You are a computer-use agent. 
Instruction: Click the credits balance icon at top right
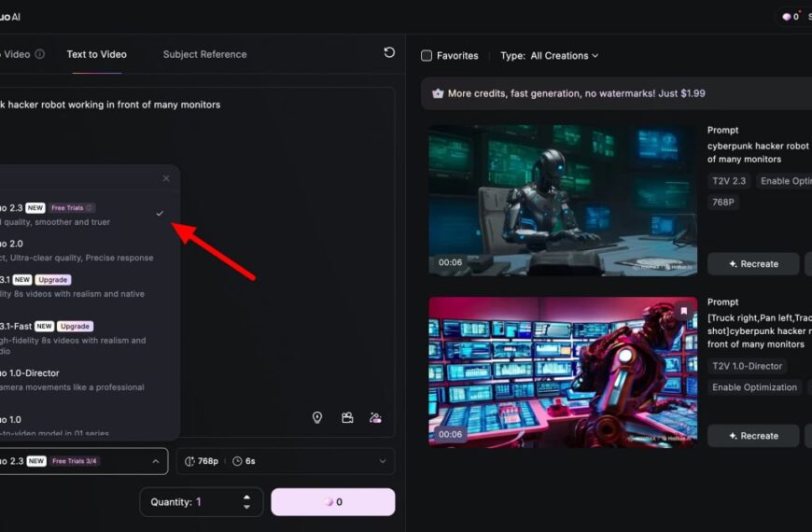[789, 17]
